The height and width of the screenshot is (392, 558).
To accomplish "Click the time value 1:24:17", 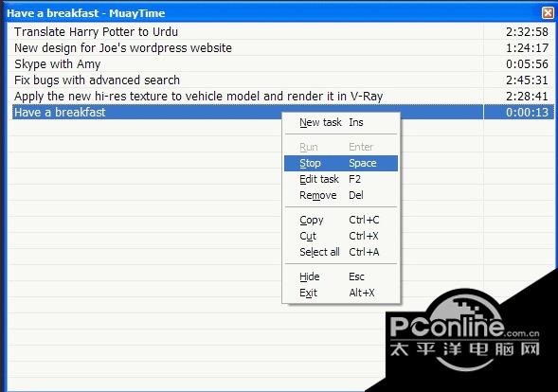I will coord(527,48).
